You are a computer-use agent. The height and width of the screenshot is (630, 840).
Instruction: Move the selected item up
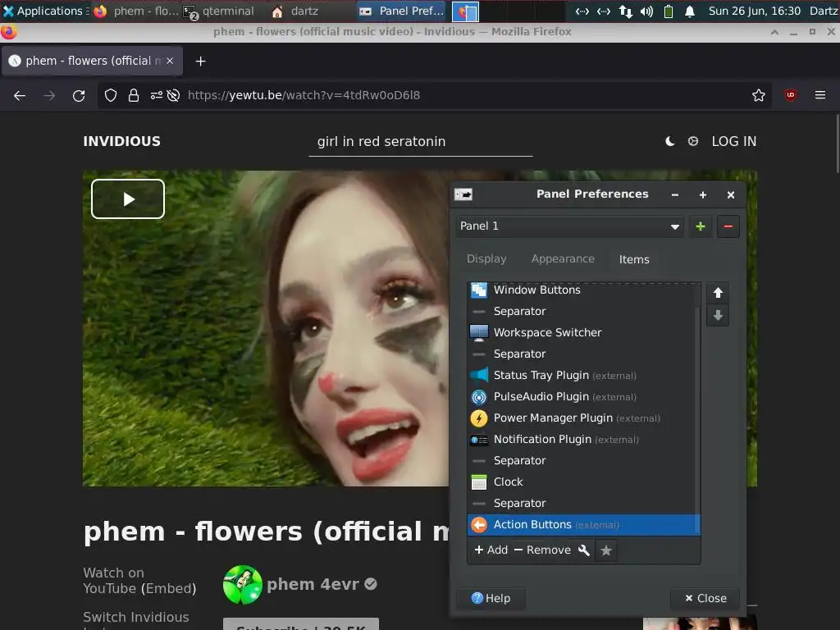coord(717,293)
